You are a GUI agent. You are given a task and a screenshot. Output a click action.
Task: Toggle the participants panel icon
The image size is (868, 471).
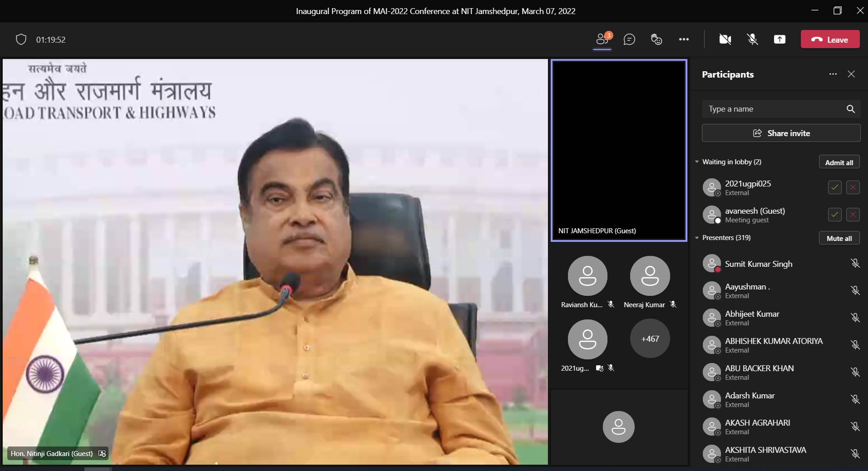[602, 39]
